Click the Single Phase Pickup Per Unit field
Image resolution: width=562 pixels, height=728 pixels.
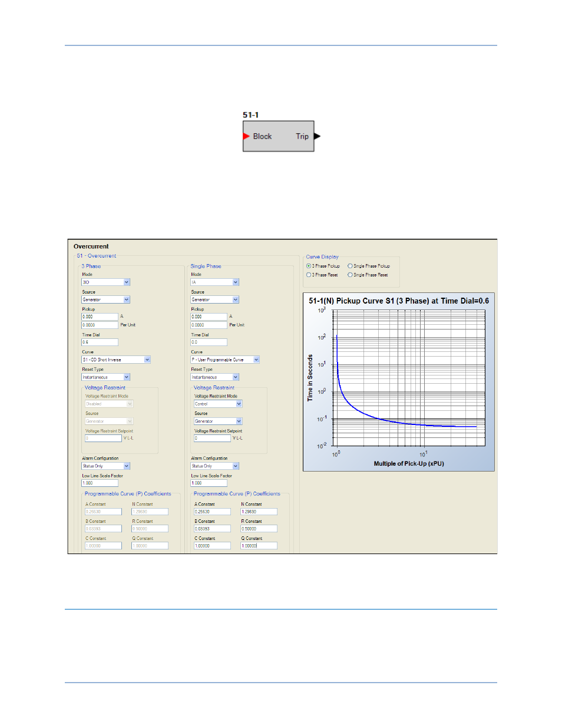click(x=209, y=325)
